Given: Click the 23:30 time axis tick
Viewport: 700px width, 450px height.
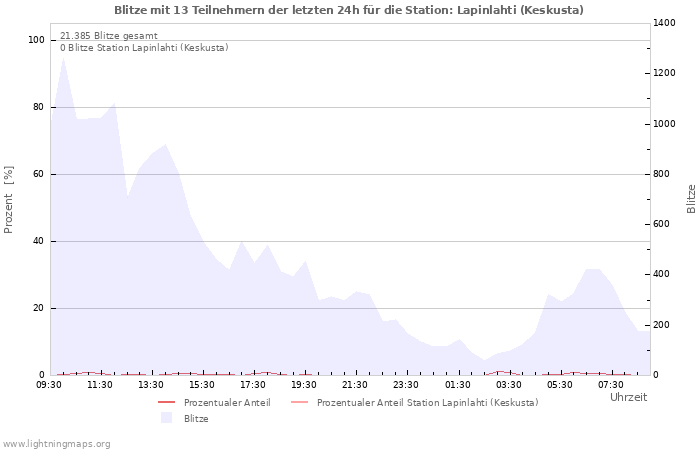Looking at the screenshot, I should [x=406, y=384].
